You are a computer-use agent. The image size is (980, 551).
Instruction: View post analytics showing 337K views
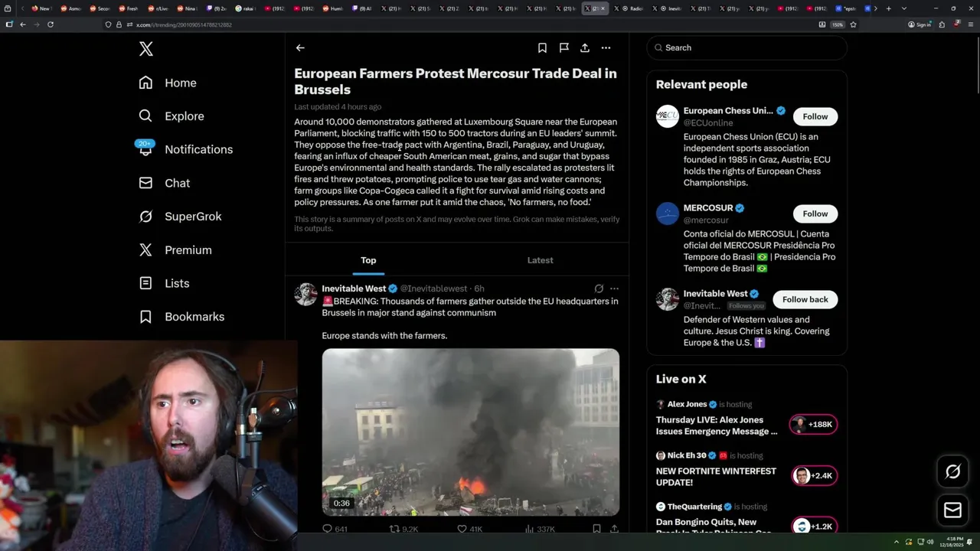point(540,529)
